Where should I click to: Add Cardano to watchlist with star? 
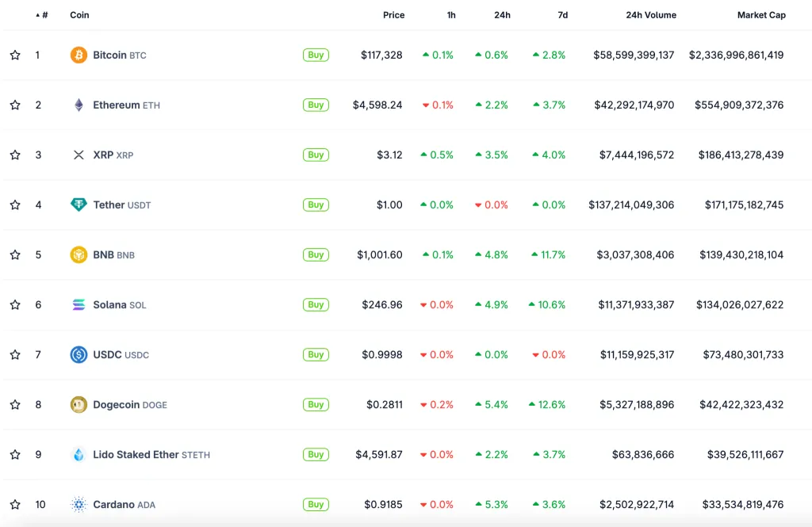(x=15, y=505)
